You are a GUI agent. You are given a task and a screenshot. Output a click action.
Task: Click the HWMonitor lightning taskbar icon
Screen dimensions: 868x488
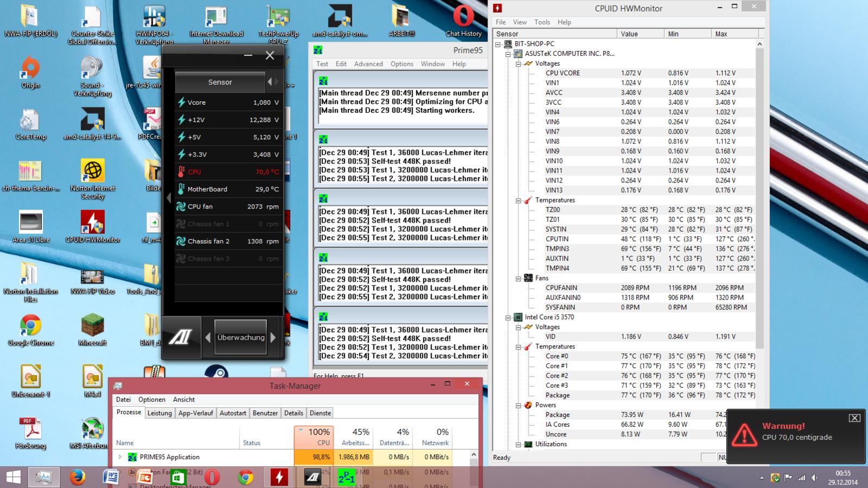[x=279, y=477]
